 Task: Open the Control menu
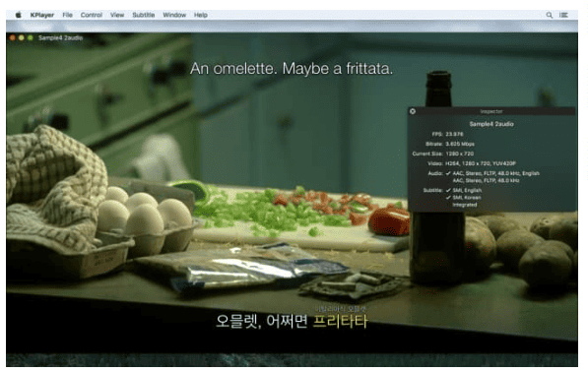(92, 15)
